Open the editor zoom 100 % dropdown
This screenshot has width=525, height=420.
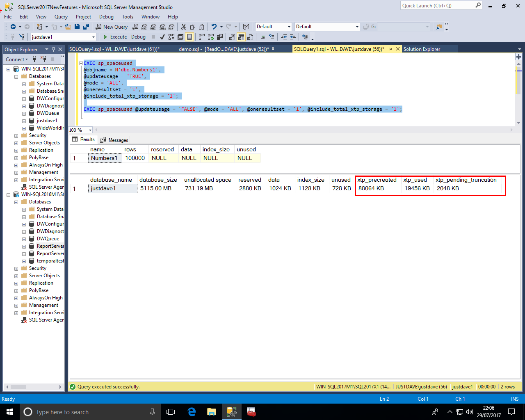point(90,130)
